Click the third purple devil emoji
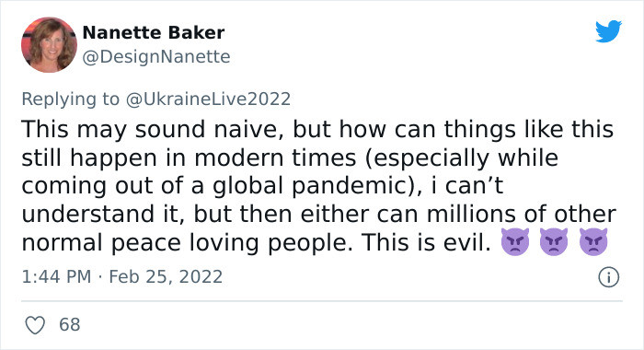644x350 pixels. tap(593, 242)
